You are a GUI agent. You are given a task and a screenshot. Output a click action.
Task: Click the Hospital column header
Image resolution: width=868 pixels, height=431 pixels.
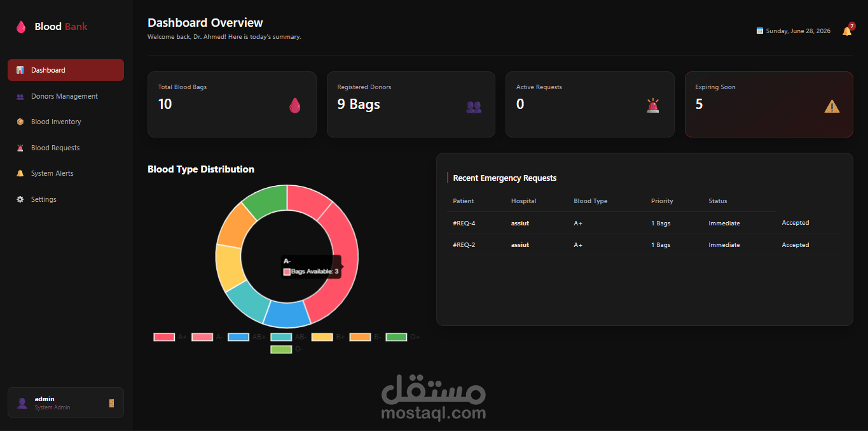click(x=523, y=201)
